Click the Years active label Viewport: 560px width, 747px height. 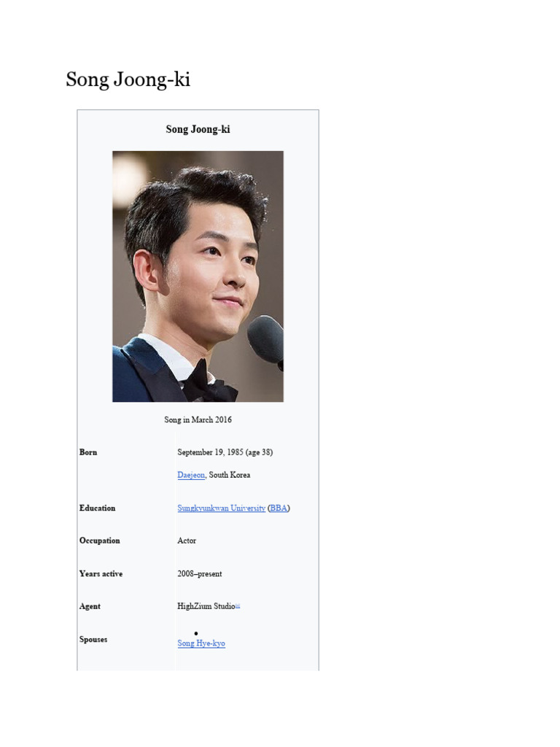[101, 573]
